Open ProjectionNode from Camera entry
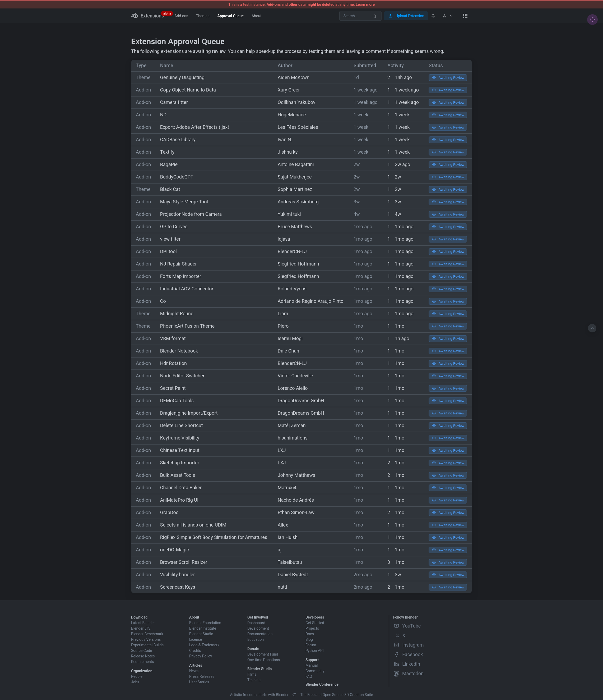The image size is (603, 700). point(191,214)
